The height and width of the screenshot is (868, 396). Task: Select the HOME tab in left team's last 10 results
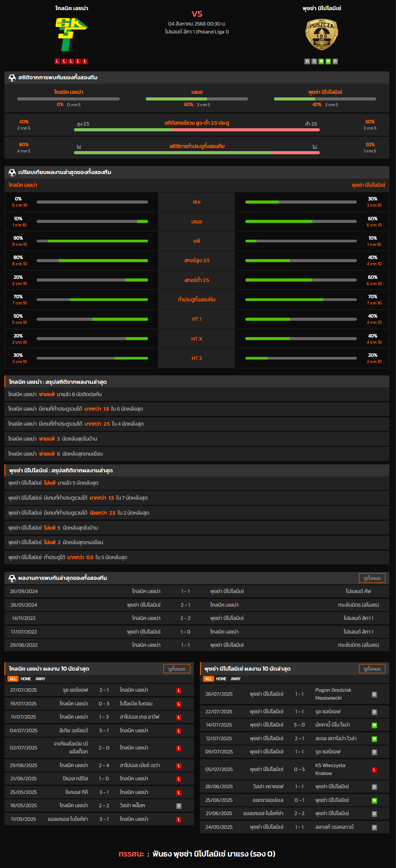[26, 679]
